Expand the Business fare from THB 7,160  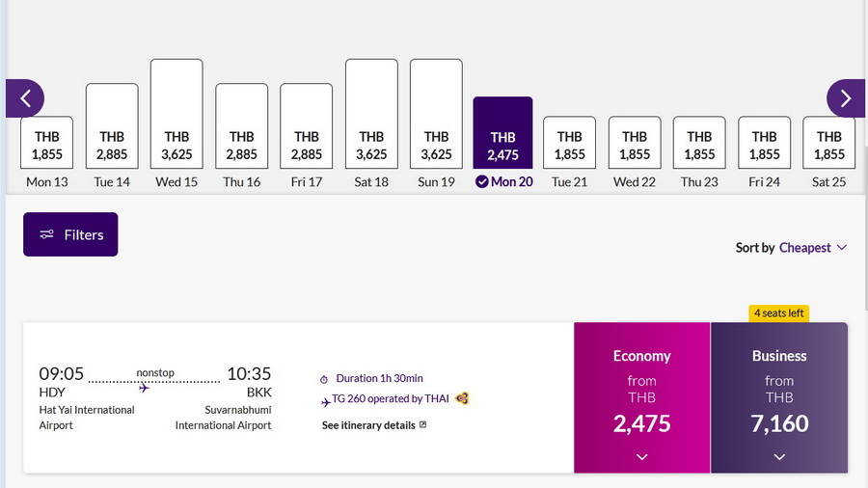tap(779, 398)
